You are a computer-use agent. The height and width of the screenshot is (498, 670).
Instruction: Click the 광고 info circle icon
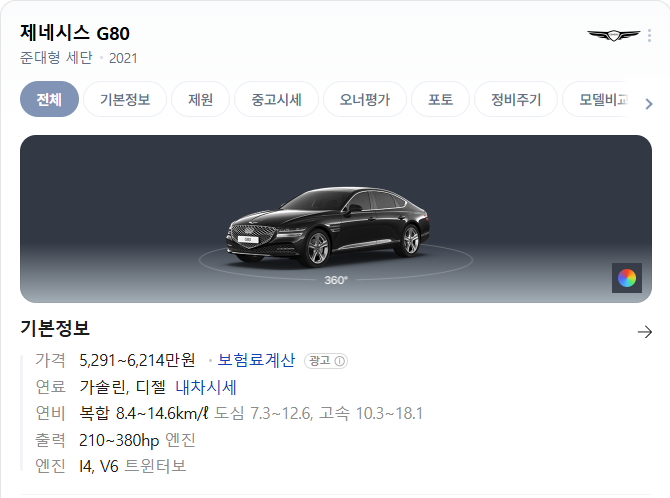coord(340,361)
